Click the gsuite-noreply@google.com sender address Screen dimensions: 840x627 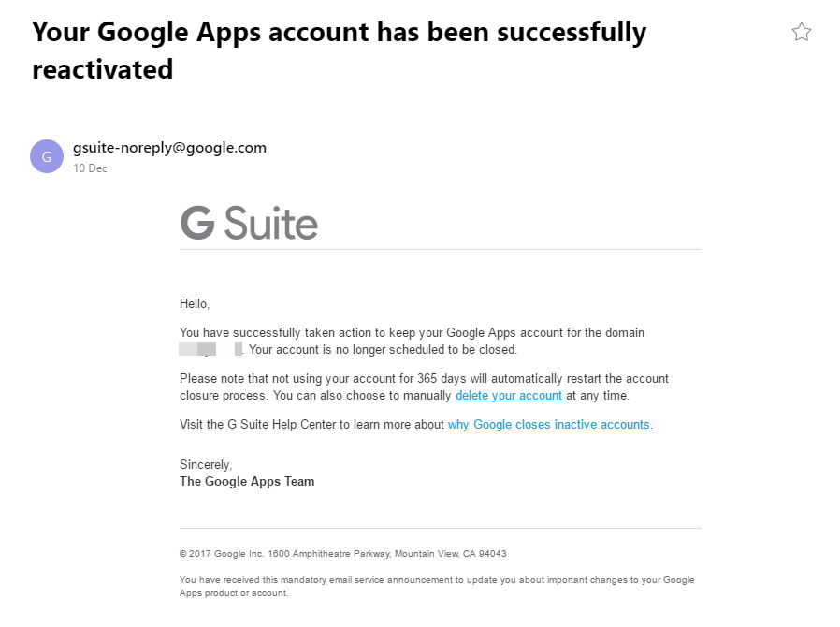click(170, 147)
